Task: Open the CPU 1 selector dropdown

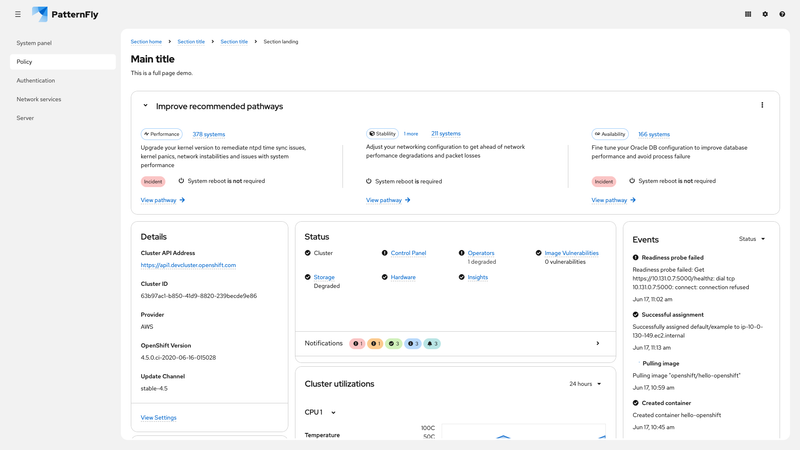Action: [320, 412]
